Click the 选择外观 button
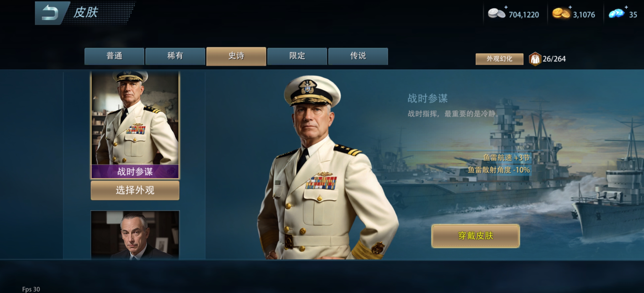Screen dimensions: 644x293 coord(135,190)
